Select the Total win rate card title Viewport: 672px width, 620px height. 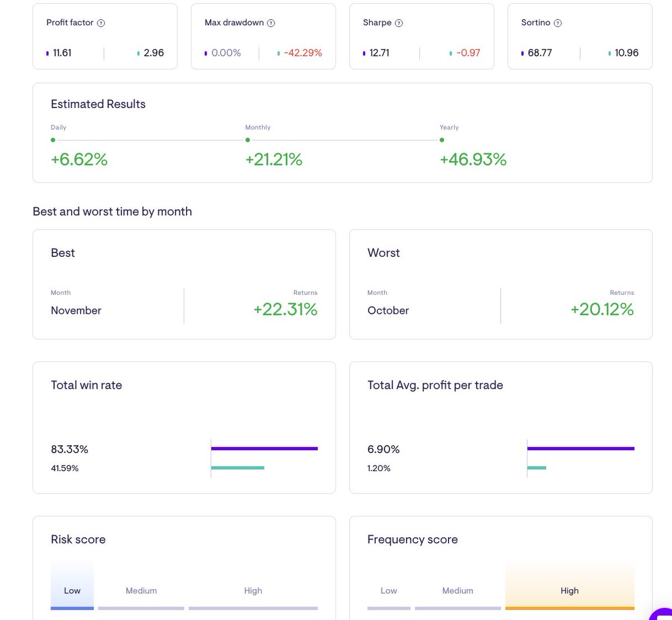[86, 385]
